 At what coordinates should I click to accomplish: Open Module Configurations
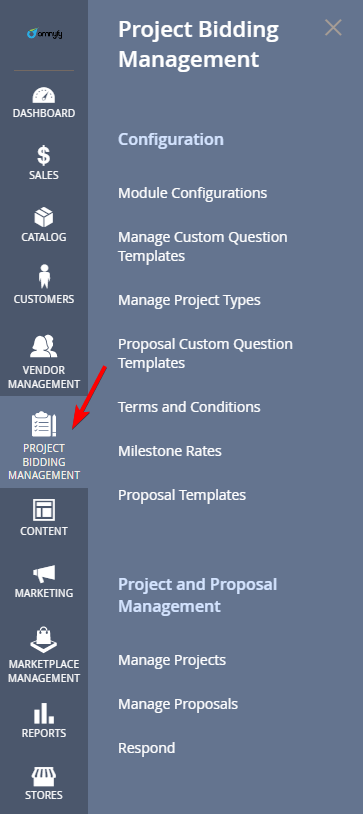pos(193,193)
